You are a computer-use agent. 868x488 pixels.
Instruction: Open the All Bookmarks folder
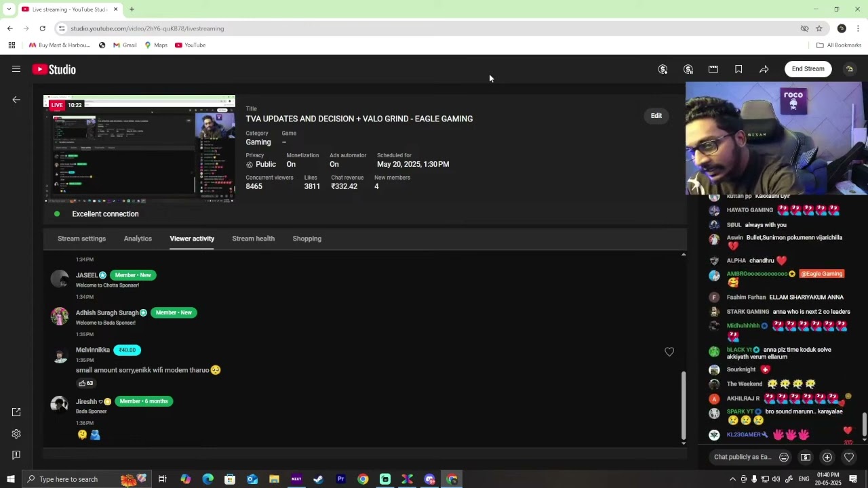pyautogui.click(x=839, y=45)
